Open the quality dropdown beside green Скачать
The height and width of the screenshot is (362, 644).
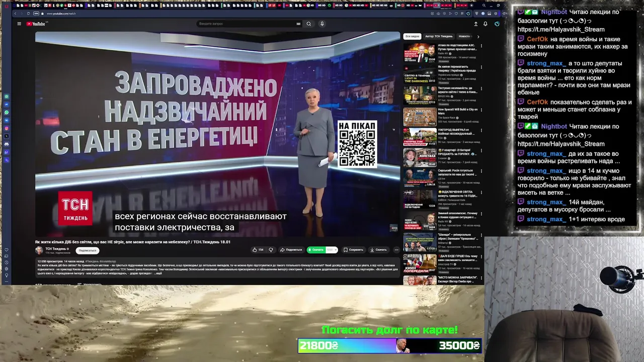tap(332, 250)
